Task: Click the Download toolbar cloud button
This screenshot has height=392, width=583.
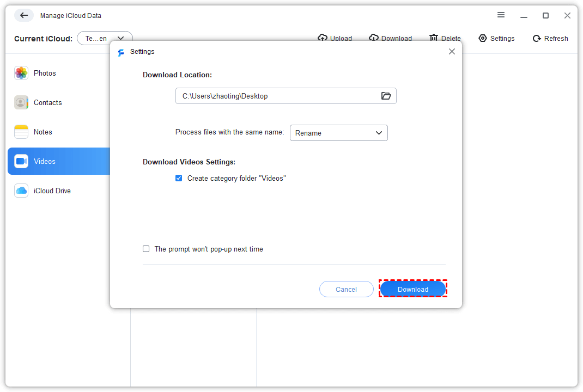Action: [x=391, y=38]
